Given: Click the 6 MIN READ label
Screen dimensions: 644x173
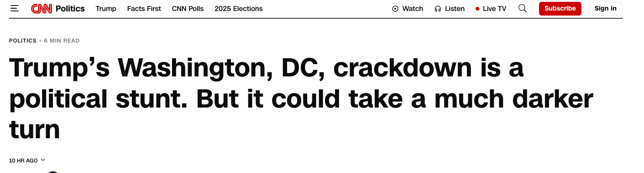Looking at the screenshot, I should coord(62,41).
